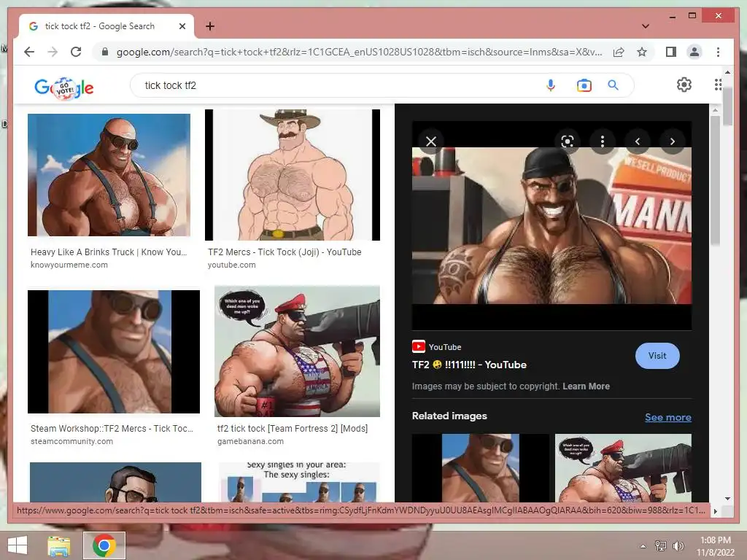Screen dimensions: 747x560
Task: Open large preview image
Action: 551,225
